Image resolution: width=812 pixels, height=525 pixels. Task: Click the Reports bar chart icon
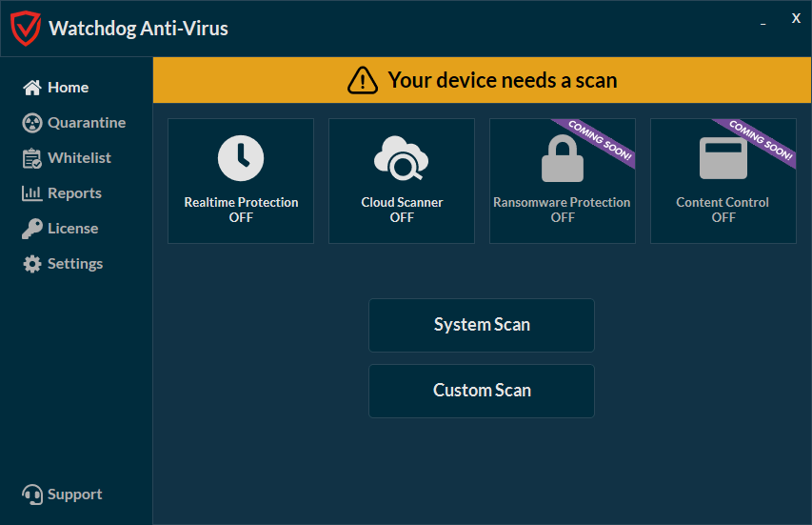pos(31,193)
